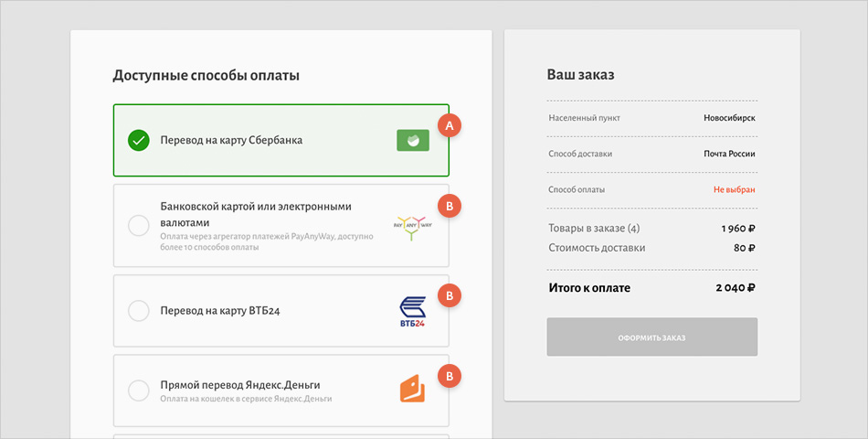Select the Яндекс.Деньги radio button
The height and width of the screenshot is (439, 868).
(x=138, y=391)
